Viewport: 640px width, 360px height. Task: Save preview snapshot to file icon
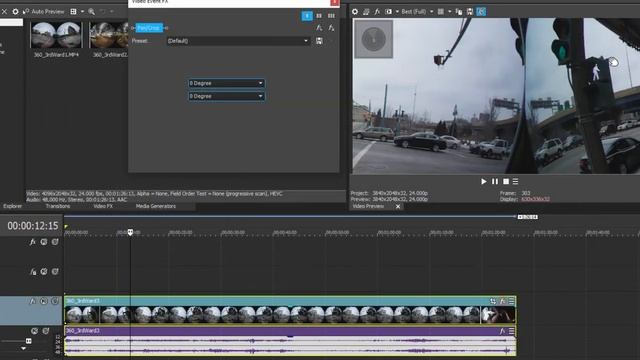[470, 11]
